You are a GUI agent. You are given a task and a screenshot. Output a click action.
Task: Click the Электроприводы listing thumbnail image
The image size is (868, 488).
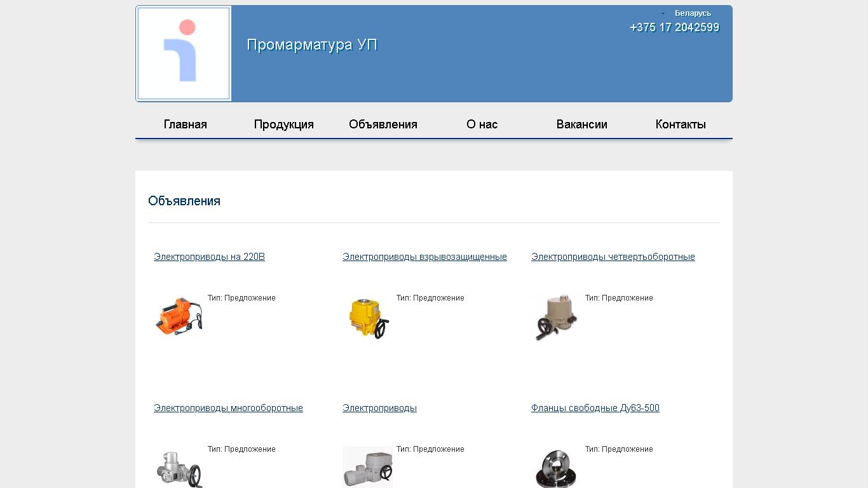pos(368,467)
